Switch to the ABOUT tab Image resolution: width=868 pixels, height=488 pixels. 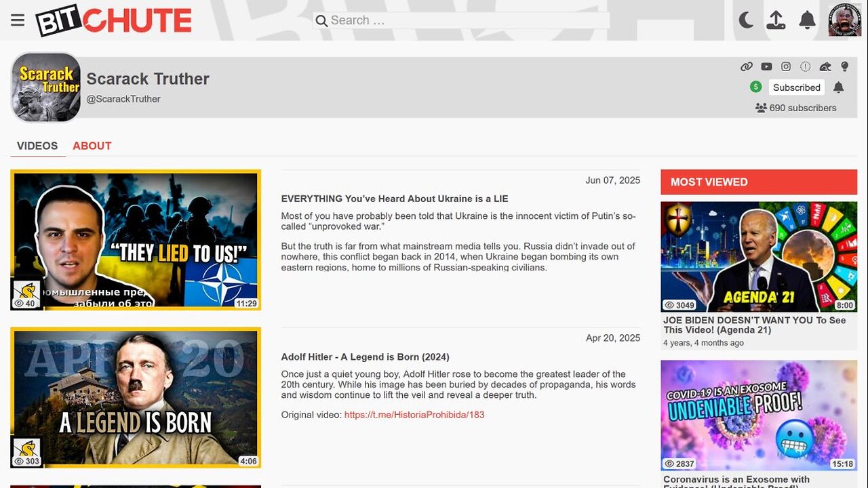coord(92,146)
